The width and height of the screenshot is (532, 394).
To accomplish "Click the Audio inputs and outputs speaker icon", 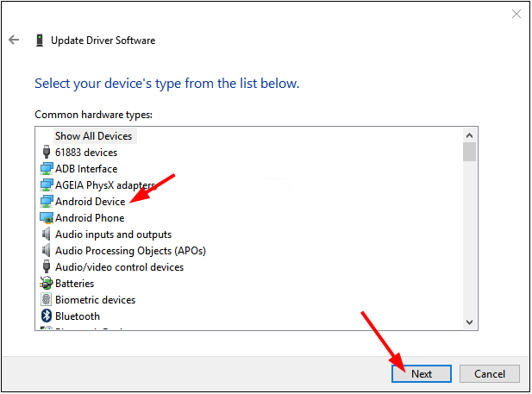I will pos(47,235).
